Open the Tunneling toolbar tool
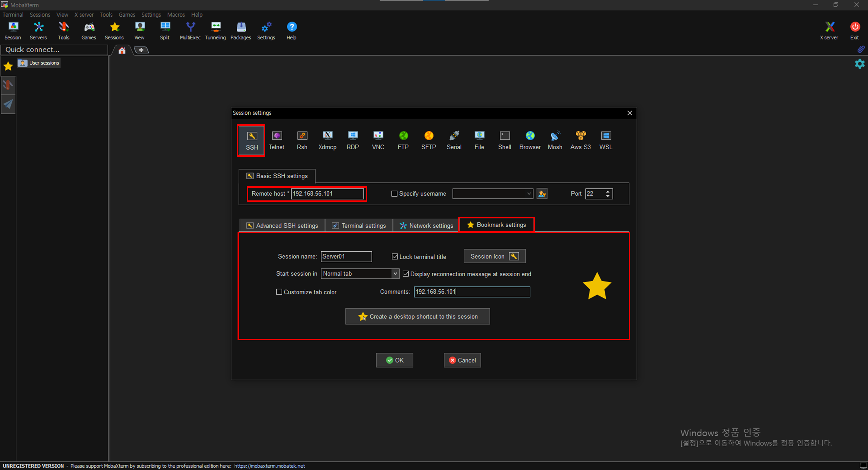Screen dimensions: 868x470 (215, 31)
